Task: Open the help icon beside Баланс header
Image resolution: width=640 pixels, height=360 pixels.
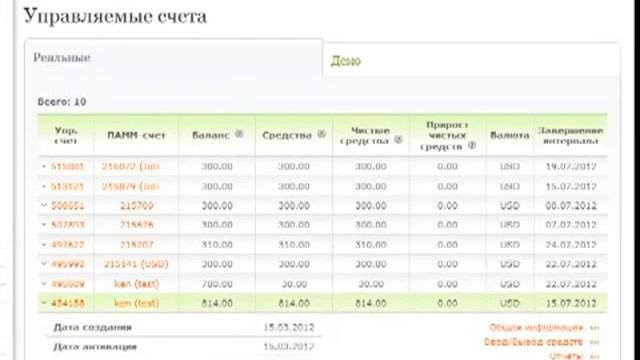Action: [239, 134]
